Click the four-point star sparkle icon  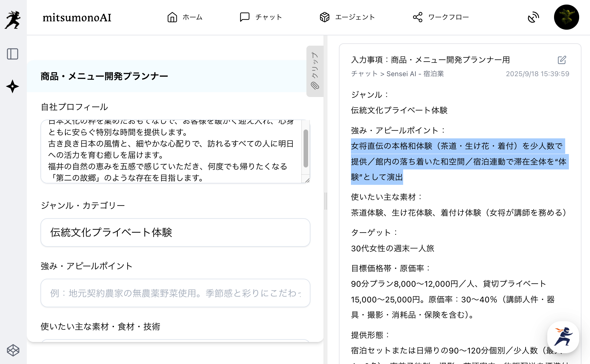point(13,86)
